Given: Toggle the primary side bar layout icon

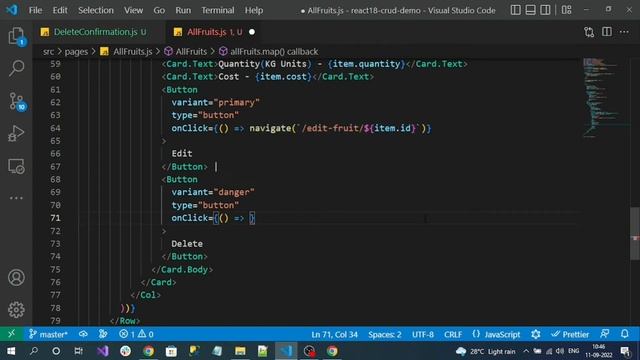Looking at the screenshot, I should point(516,10).
